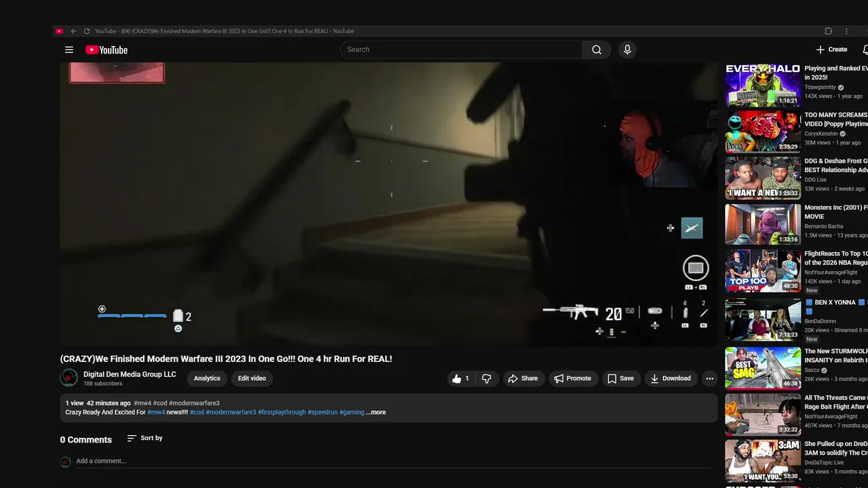Screen dimensions: 868x488
Task: Open the YouTube guide hamburger menu
Action: point(69,49)
